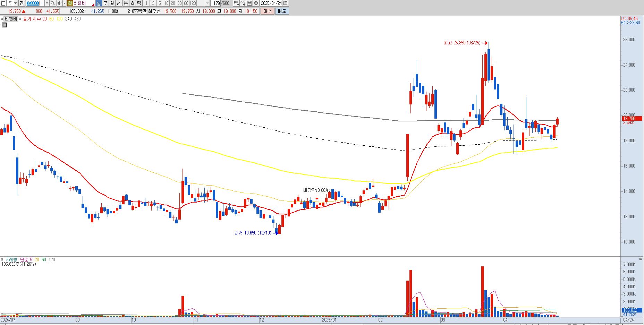644x325 pixels.
Task: Select the 5 interval preset
Action: [x=160, y=3]
